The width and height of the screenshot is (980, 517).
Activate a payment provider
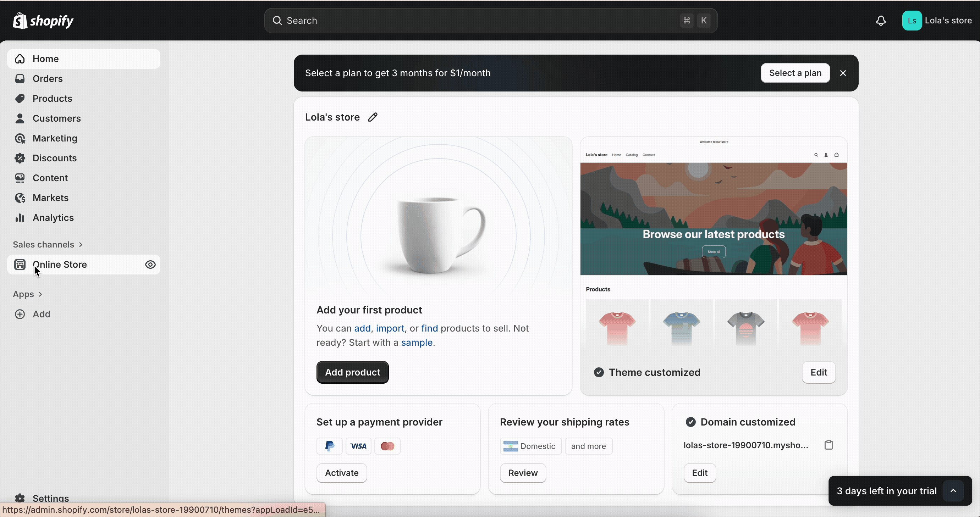pos(341,473)
